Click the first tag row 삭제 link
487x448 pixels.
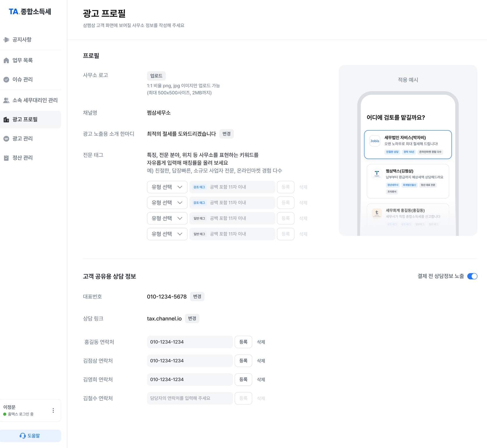(x=303, y=187)
